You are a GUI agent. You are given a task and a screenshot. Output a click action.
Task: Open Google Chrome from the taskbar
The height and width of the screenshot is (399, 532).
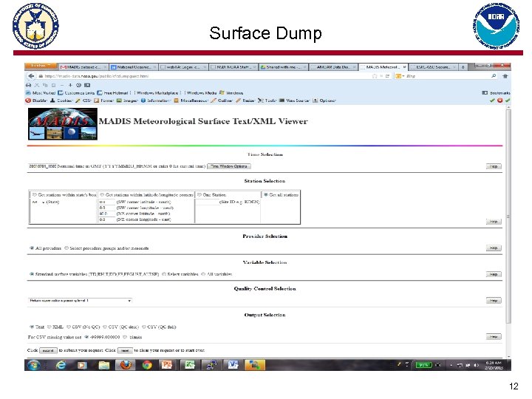tap(147, 365)
